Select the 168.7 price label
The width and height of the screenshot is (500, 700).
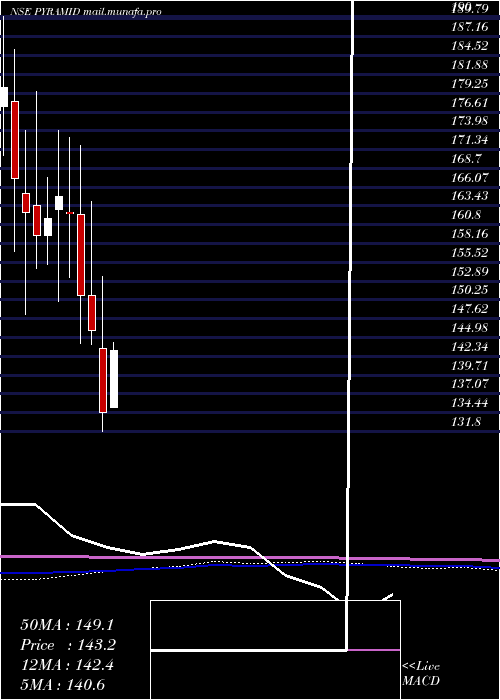pyautogui.click(x=467, y=159)
